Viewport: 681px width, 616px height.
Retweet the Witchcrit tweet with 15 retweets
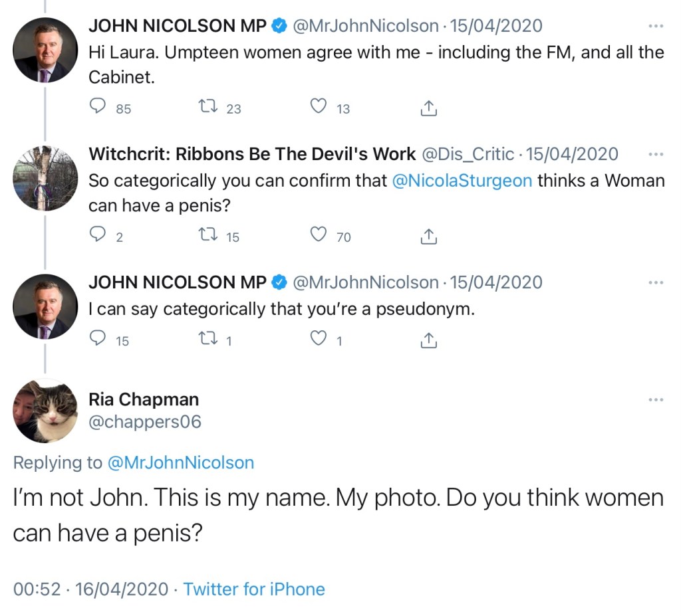[x=209, y=235]
